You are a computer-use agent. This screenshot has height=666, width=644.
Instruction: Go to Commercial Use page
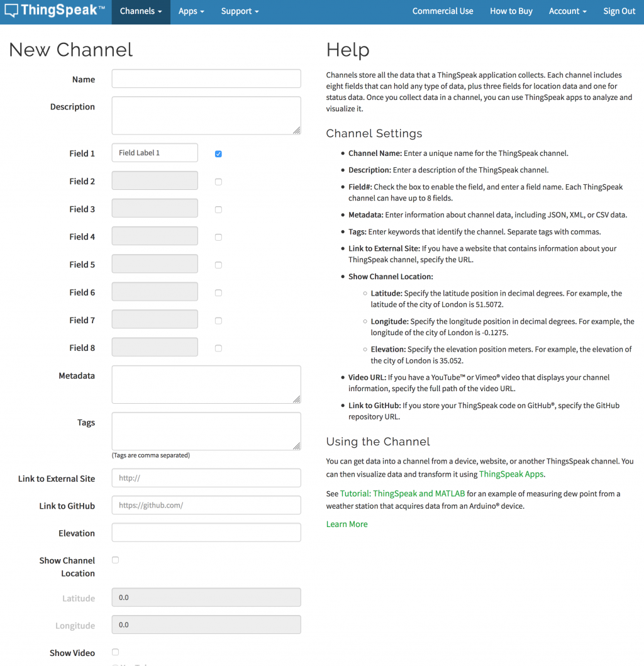click(443, 11)
